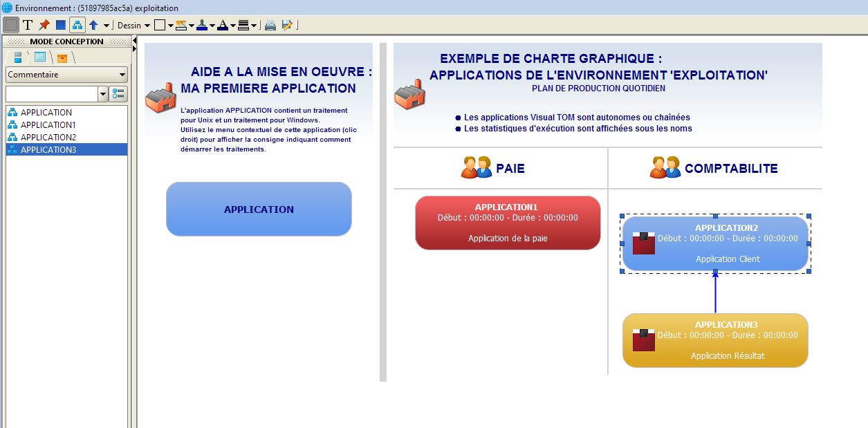The image size is (868, 428).
Task: Apply the fill color tool
Action: coord(181,25)
